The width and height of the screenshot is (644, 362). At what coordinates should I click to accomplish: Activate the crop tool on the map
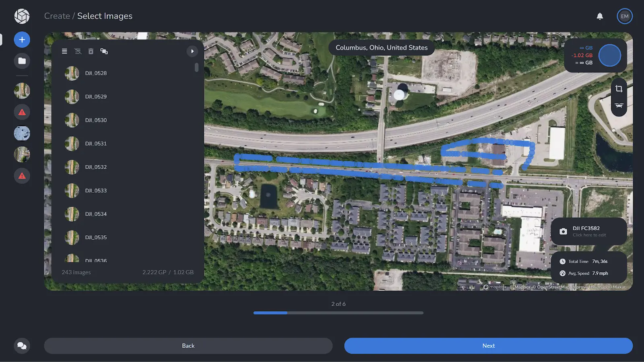(619, 88)
